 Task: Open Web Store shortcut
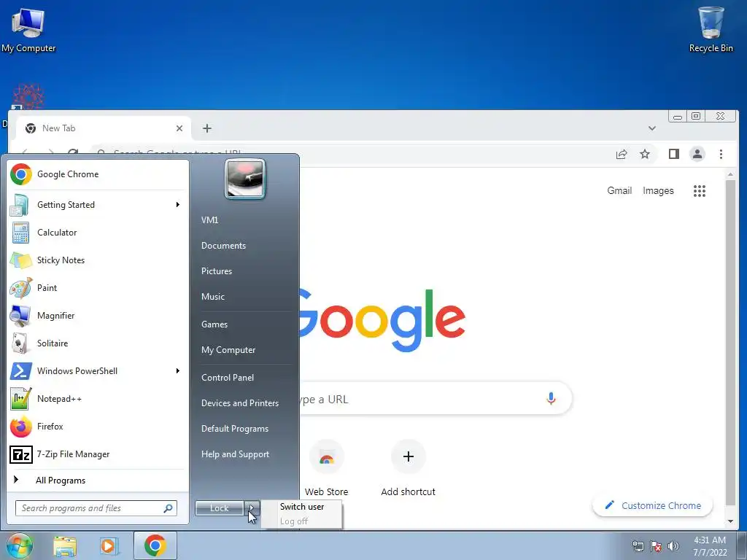click(326, 469)
